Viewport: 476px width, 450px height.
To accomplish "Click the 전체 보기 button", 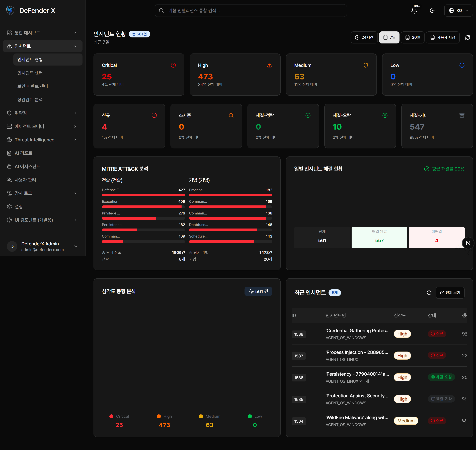I will (450, 293).
